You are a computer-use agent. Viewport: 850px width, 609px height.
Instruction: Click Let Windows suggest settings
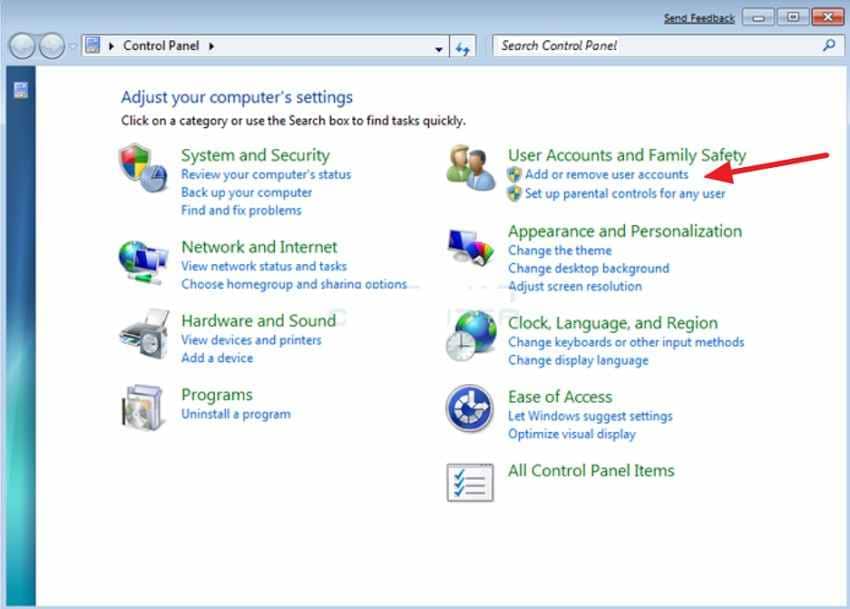click(x=590, y=416)
